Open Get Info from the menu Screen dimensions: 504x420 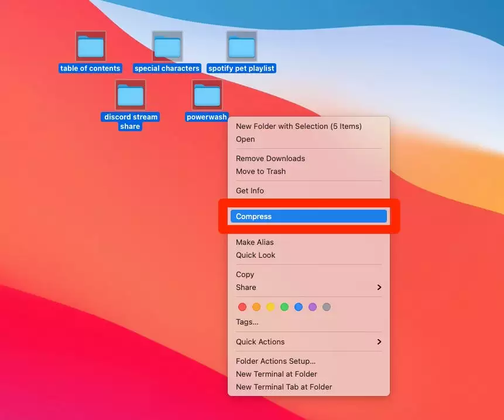(308, 191)
